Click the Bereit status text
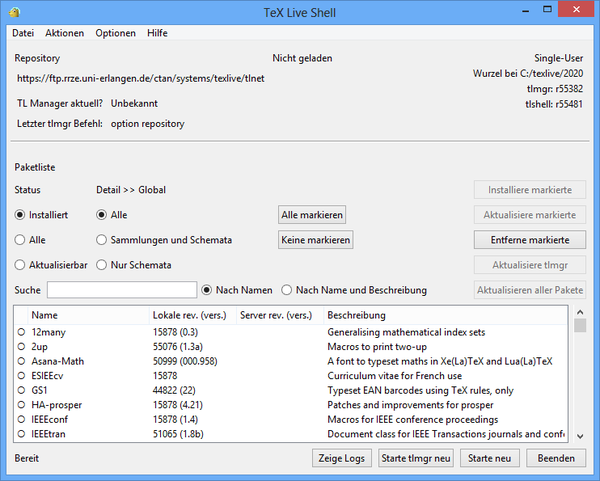Image resolution: width=600 pixels, height=481 pixels. tap(27, 458)
